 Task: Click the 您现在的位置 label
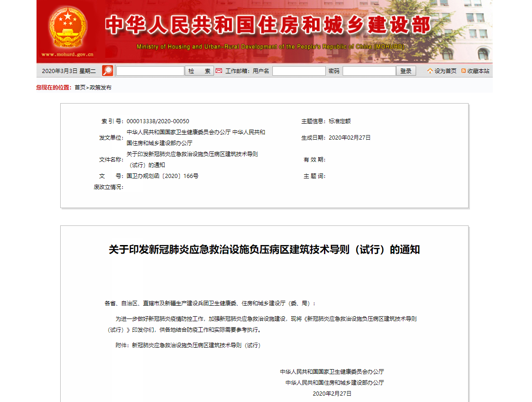(54, 88)
